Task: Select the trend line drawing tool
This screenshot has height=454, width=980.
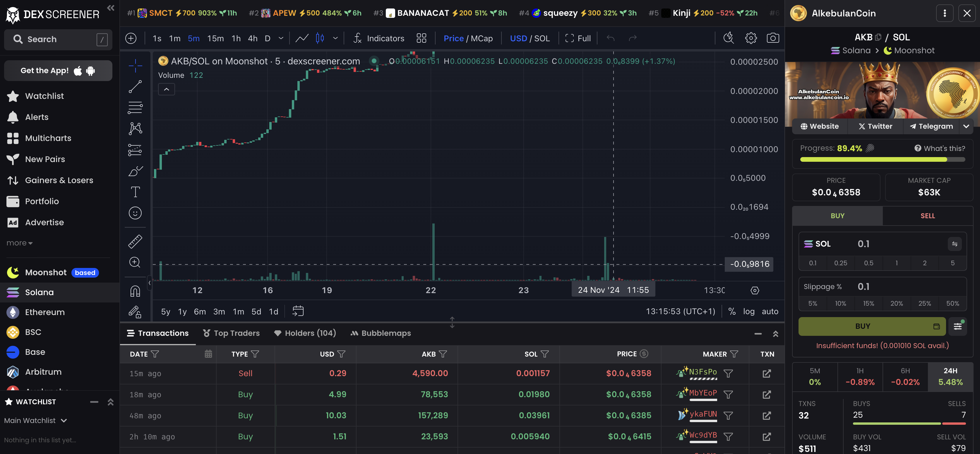Action: pos(135,87)
